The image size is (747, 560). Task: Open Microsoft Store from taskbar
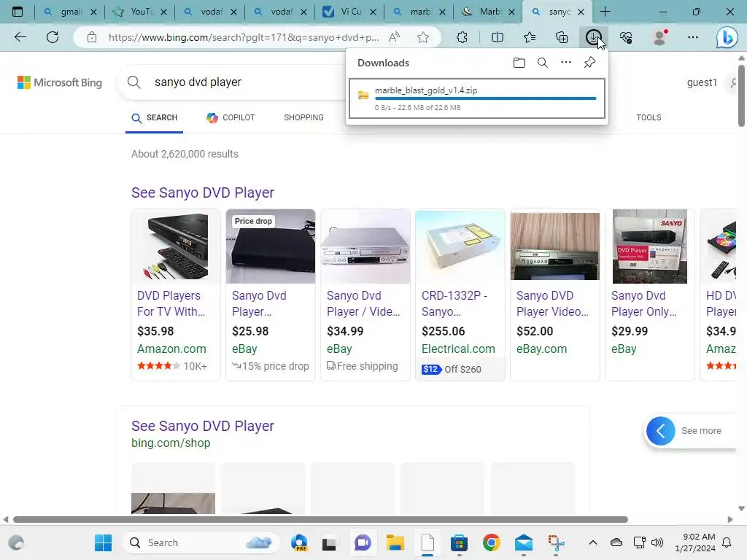pos(459,542)
